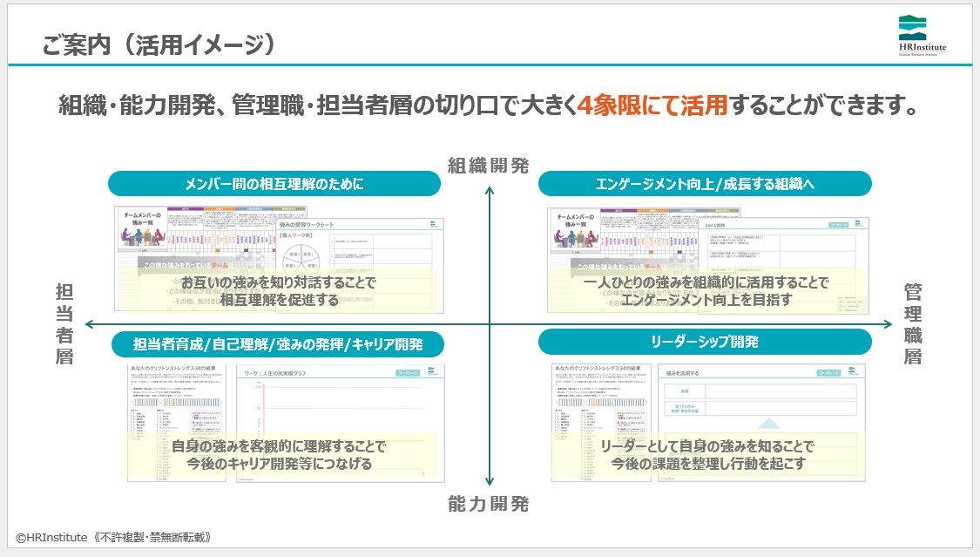Click the 組織開発 axis label

pos(489,166)
